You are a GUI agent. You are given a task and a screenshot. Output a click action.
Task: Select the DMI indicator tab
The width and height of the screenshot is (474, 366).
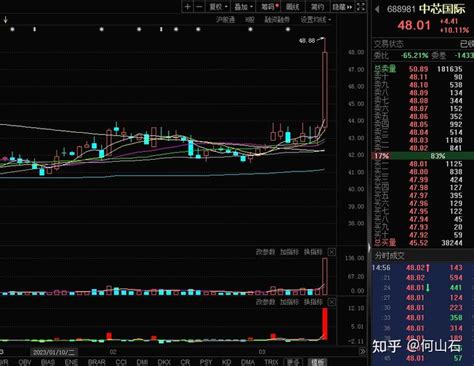click(142, 362)
